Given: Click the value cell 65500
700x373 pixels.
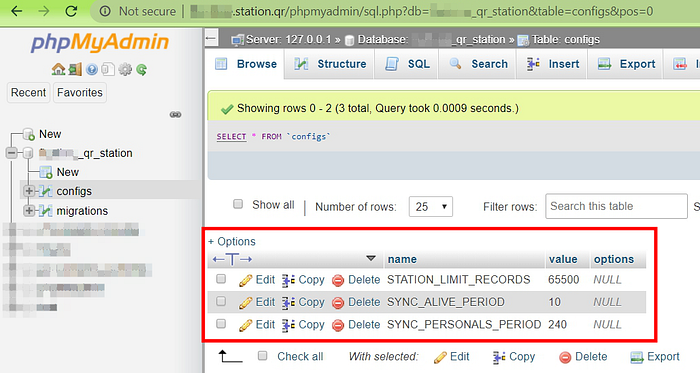Looking at the screenshot, I should tap(563, 280).
